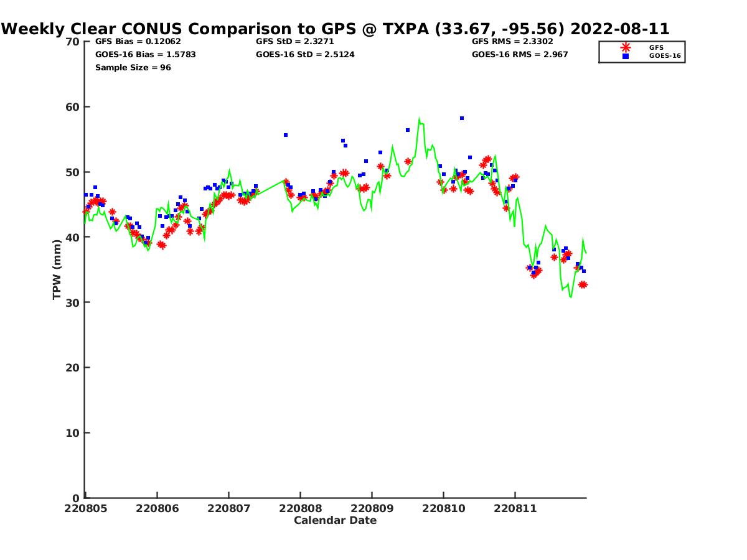Click the 70 y-axis tick label
The width and height of the screenshot is (747, 560).
click(x=73, y=42)
